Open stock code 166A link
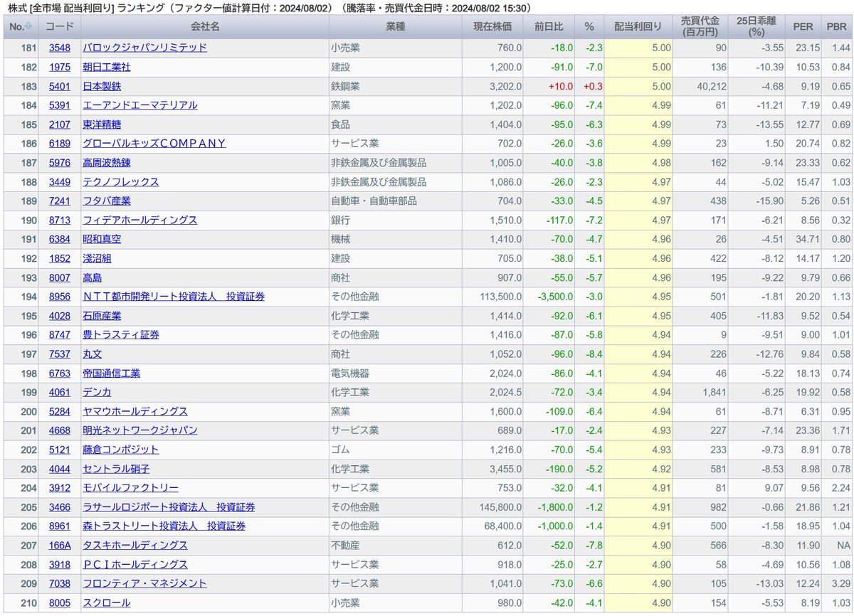This screenshot has width=854, height=616. click(x=60, y=546)
